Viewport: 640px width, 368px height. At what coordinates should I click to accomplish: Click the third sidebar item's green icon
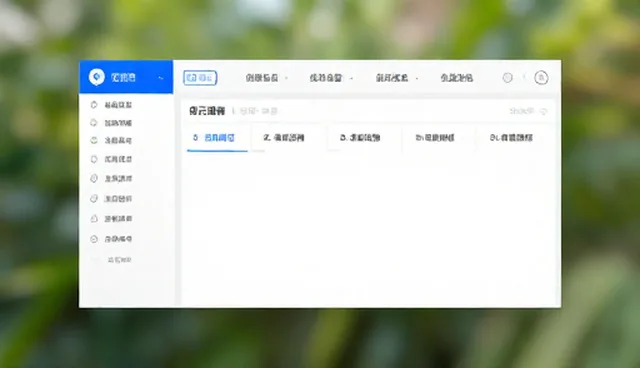pos(94,140)
